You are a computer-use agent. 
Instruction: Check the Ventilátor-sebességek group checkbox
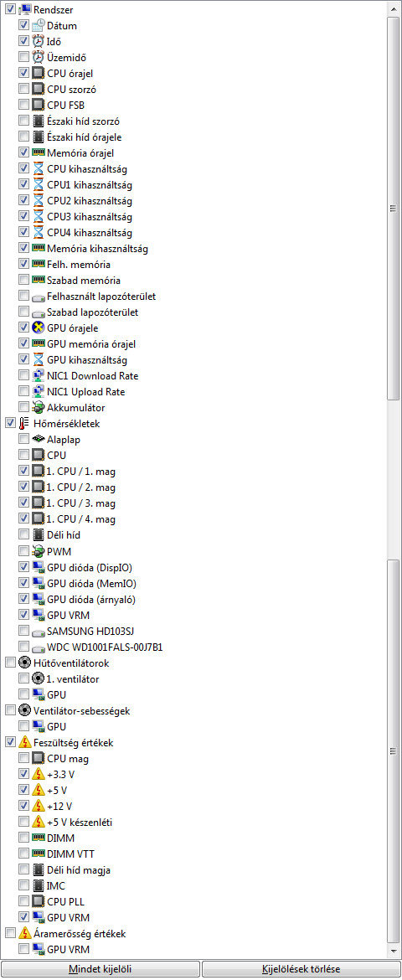pyautogui.click(x=10, y=710)
